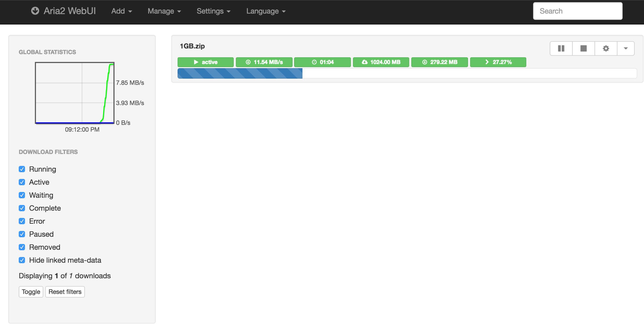Pause the 1GB.zip download
This screenshot has height=335, width=644.
(x=561, y=48)
